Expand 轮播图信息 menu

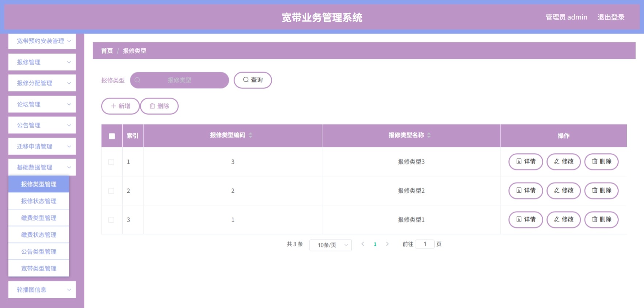pyautogui.click(x=42, y=290)
